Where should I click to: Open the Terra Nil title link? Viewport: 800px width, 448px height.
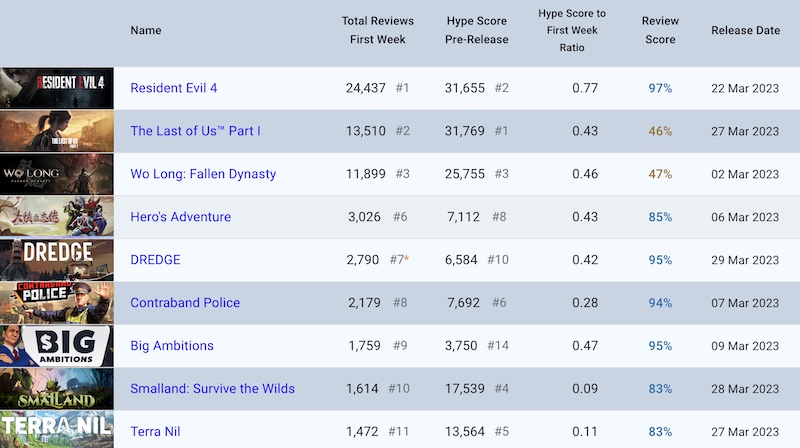click(x=155, y=432)
